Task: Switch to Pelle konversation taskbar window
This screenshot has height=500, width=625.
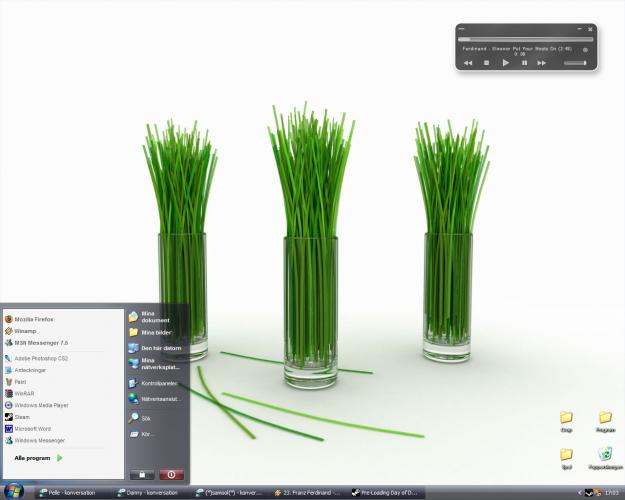Action: 69,492
